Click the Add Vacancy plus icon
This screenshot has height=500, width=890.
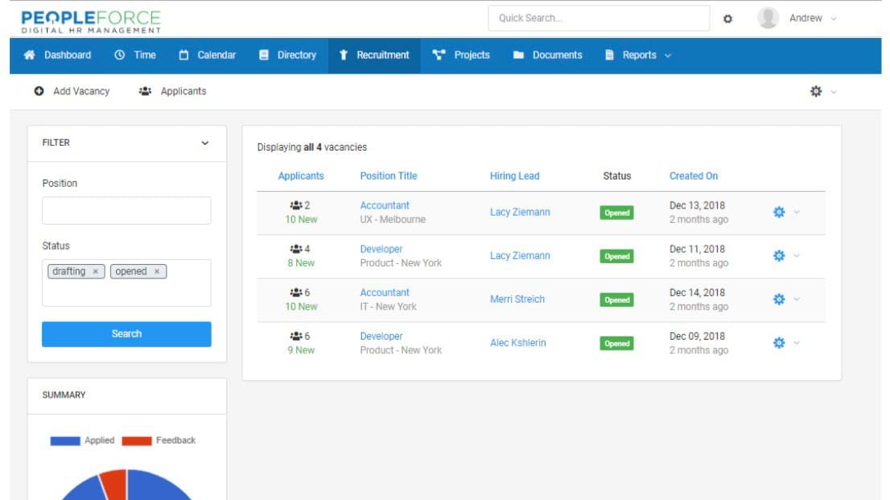39,91
